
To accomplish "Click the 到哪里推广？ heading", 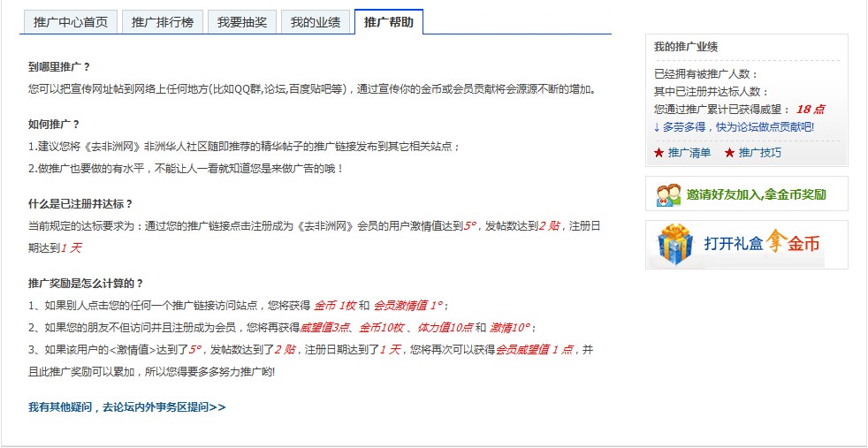I will (x=59, y=67).
